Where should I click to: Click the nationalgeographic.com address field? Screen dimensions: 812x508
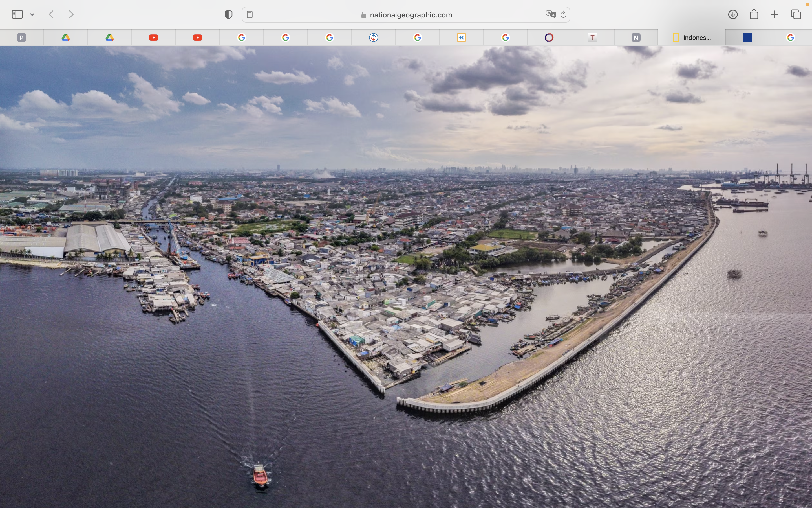[406, 15]
